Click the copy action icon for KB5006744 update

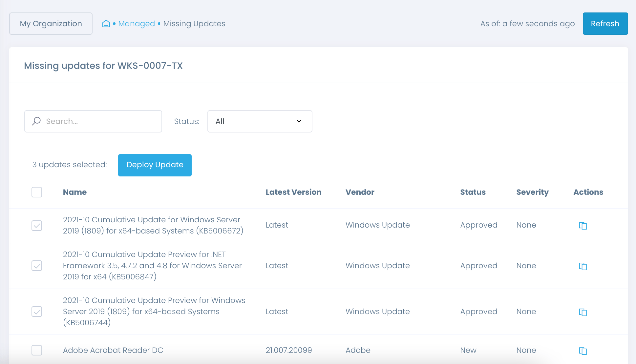(583, 313)
